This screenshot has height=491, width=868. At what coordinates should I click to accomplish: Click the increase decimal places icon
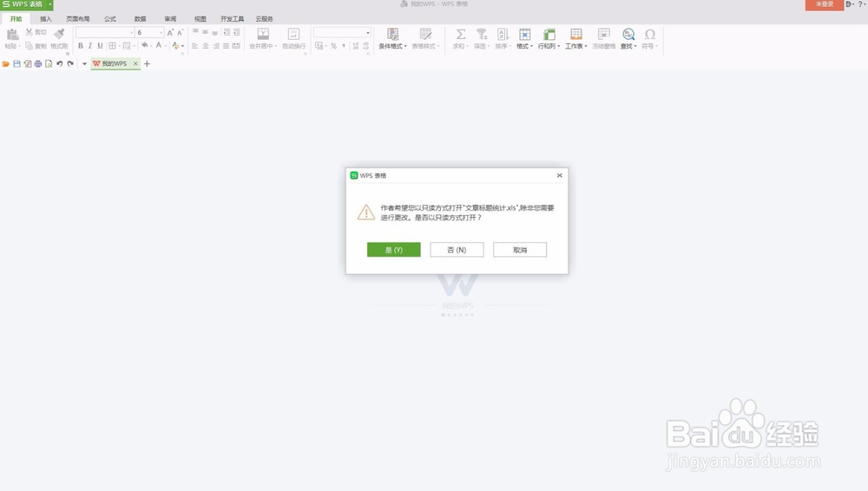point(355,46)
